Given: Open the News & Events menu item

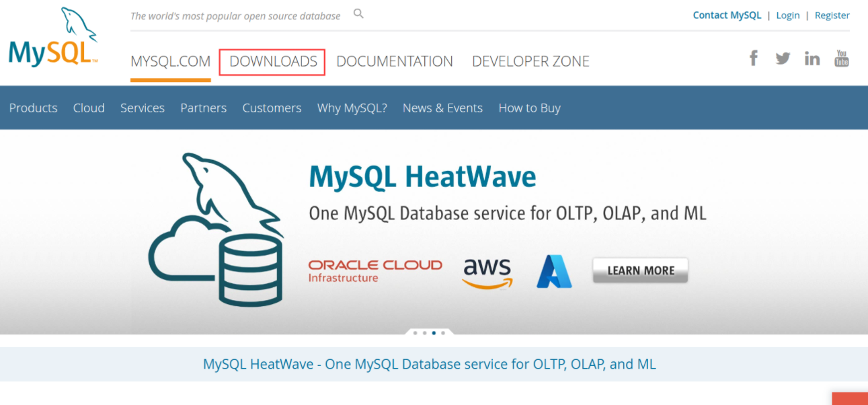Looking at the screenshot, I should [x=442, y=108].
